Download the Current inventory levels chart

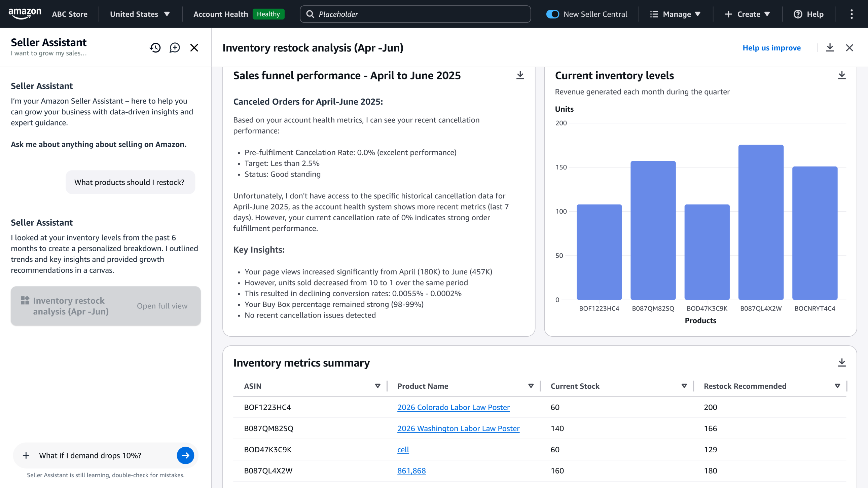tap(842, 75)
